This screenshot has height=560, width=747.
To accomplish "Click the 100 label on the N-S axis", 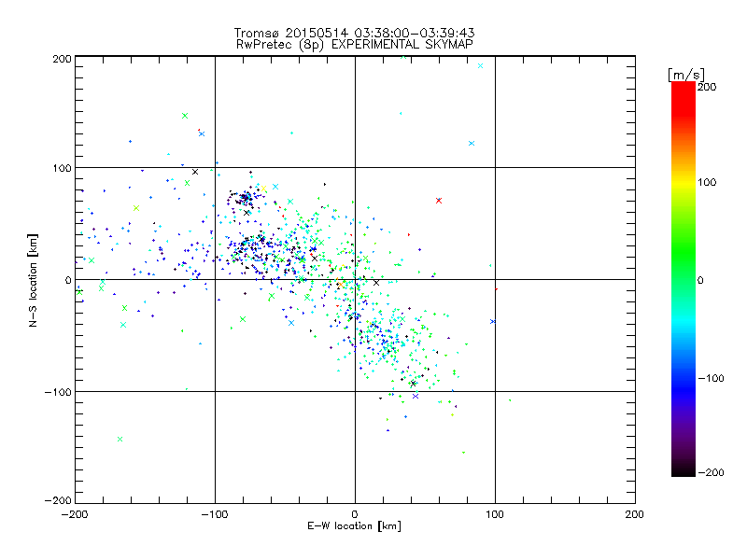I will (x=62, y=168).
